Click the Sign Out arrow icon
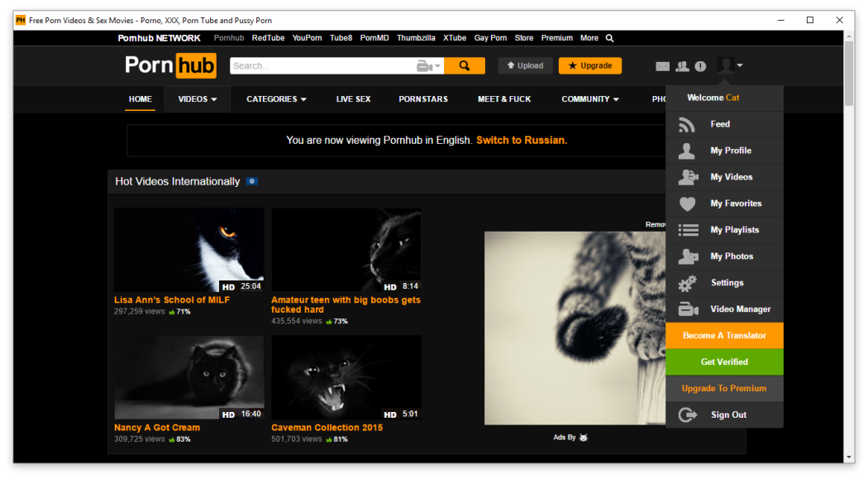Image resolution: width=868 pixels, height=479 pixels. click(x=688, y=414)
